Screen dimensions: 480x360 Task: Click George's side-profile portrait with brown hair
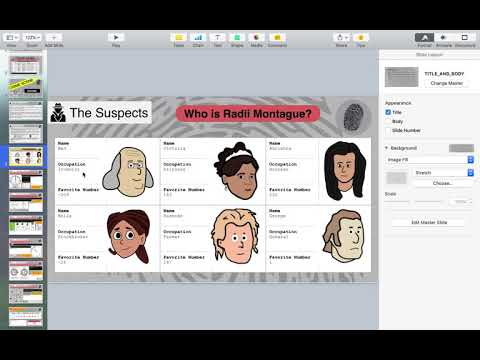[343, 236]
